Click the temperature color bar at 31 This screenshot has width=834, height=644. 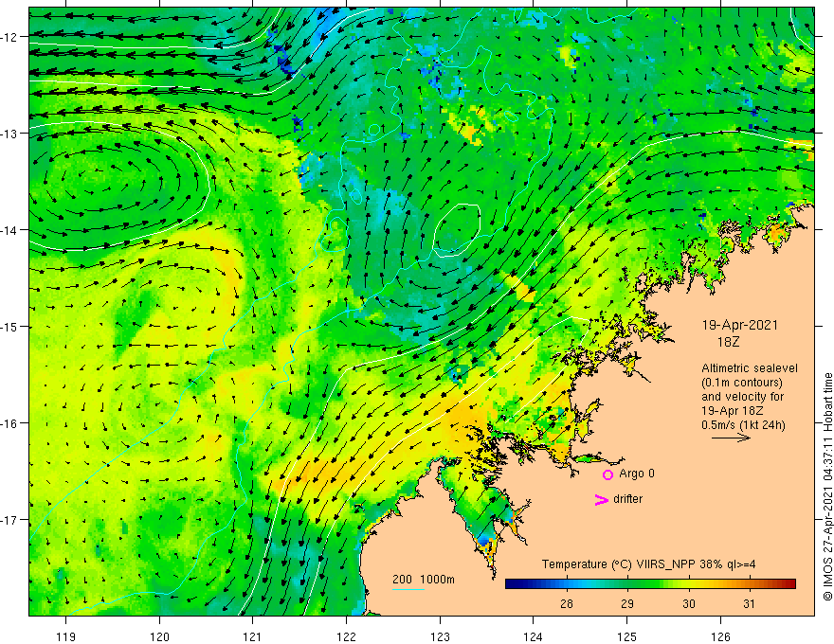[x=750, y=584]
